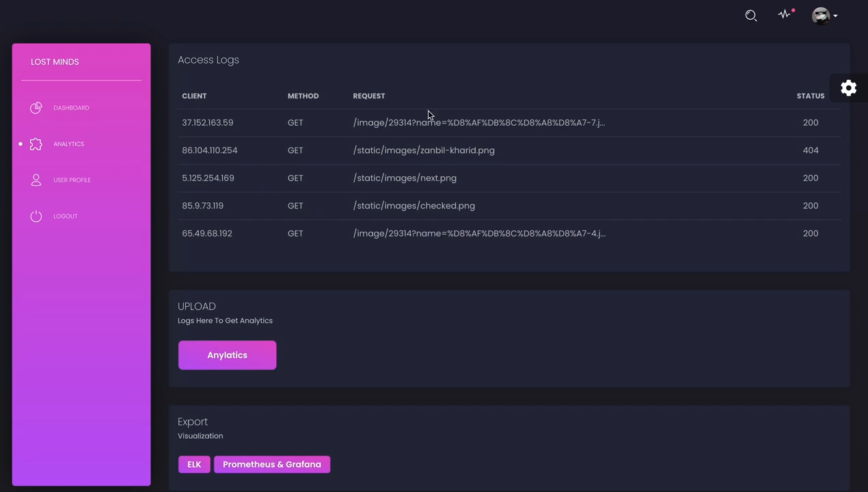Viewport: 868px width, 492px height.
Task: Click the Anylatics upload button
Action: pos(227,355)
